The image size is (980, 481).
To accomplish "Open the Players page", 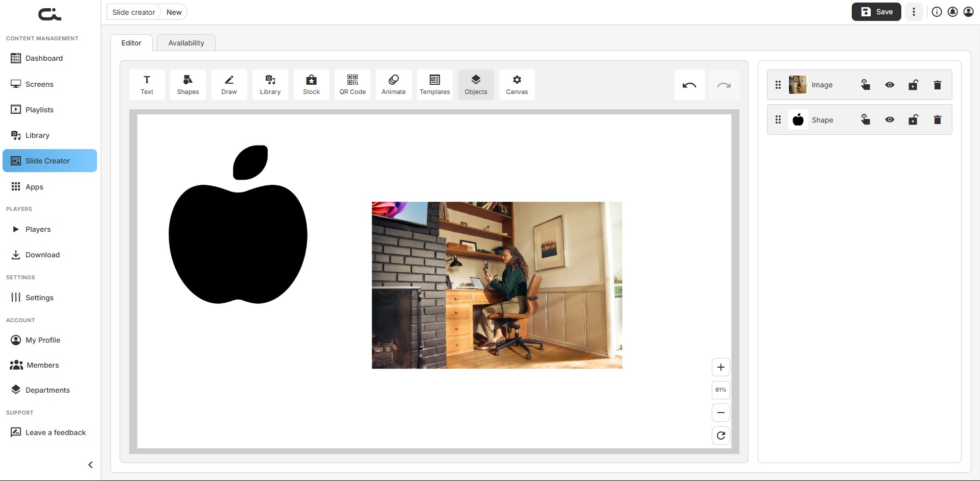I will click(x=50, y=229).
